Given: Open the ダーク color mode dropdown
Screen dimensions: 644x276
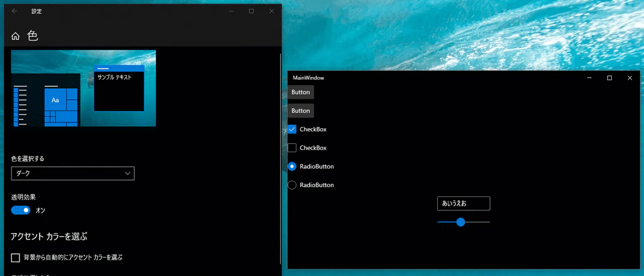Looking at the screenshot, I should [x=73, y=174].
